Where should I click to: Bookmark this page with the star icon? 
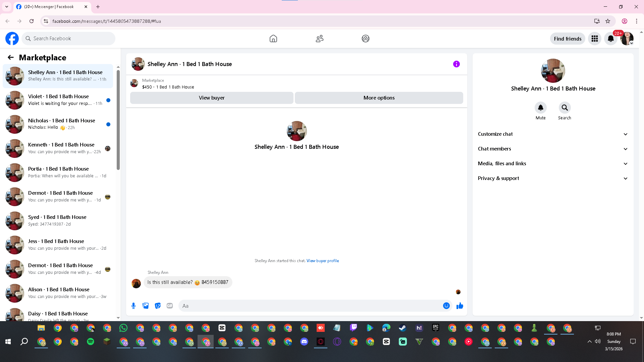point(608,21)
